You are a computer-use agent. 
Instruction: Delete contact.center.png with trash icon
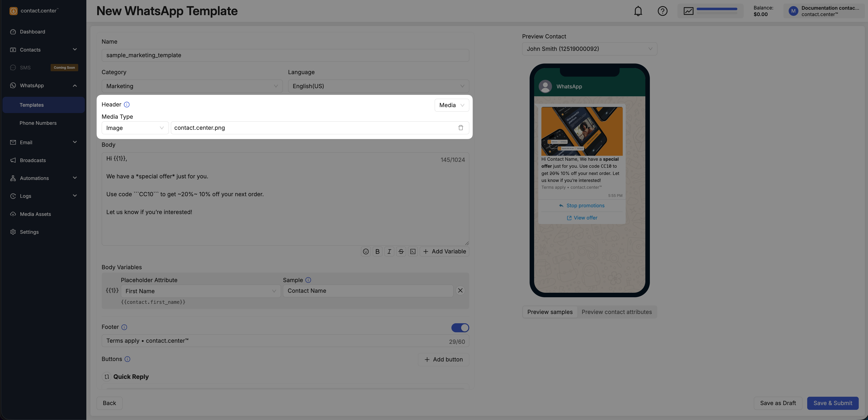click(460, 128)
